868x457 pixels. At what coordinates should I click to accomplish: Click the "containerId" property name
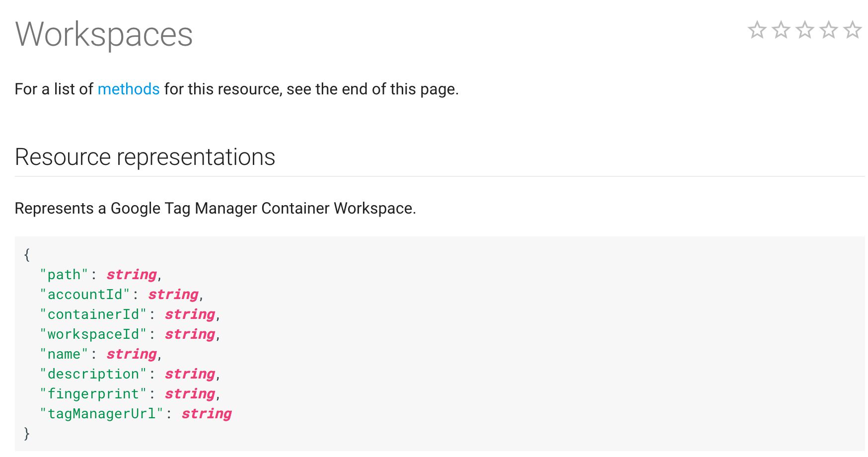(93, 314)
